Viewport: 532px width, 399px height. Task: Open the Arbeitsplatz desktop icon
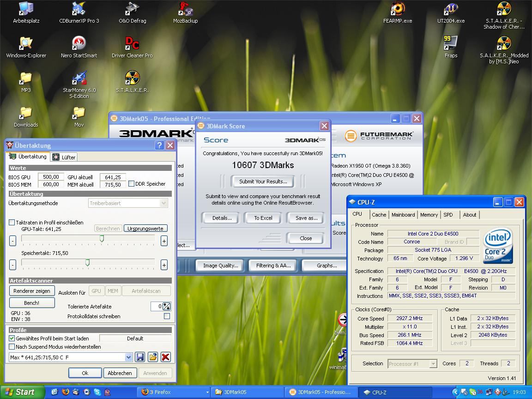26,12
